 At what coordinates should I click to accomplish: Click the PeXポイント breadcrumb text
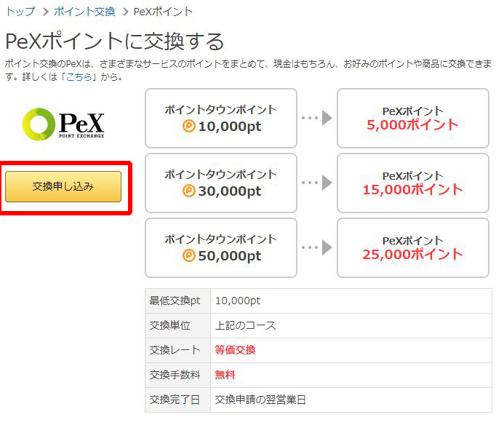(x=163, y=12)
